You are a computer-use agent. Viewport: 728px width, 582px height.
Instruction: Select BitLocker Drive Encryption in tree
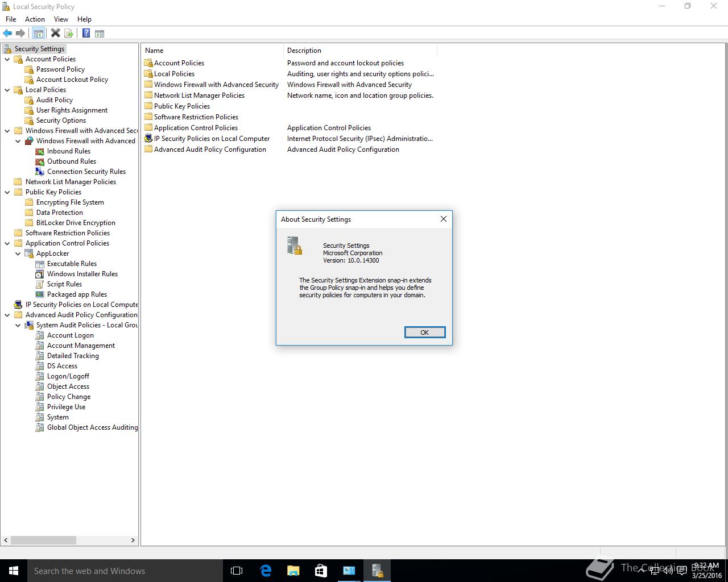pos(76,223)
